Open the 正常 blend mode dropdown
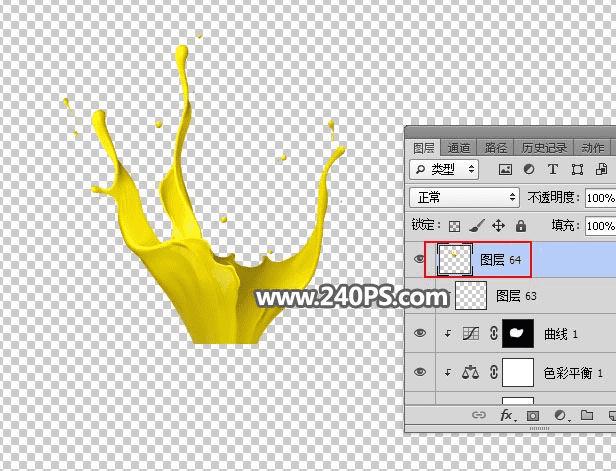 [x=464, y=198]
